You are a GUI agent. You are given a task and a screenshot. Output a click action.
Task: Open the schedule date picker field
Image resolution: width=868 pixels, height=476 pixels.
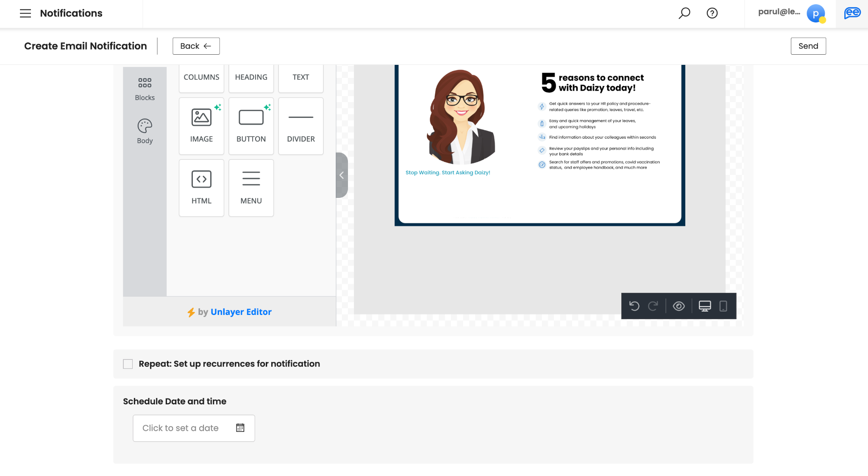(x=194, y=428)
